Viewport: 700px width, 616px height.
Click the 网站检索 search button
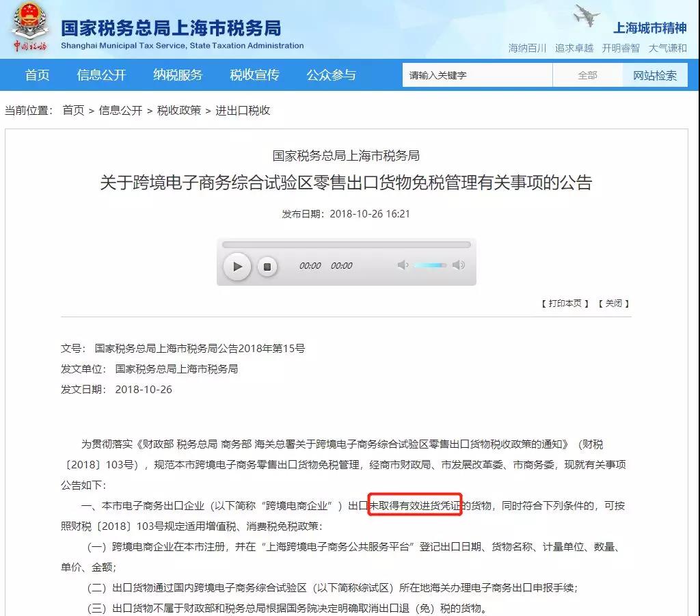tap(655, 75)
